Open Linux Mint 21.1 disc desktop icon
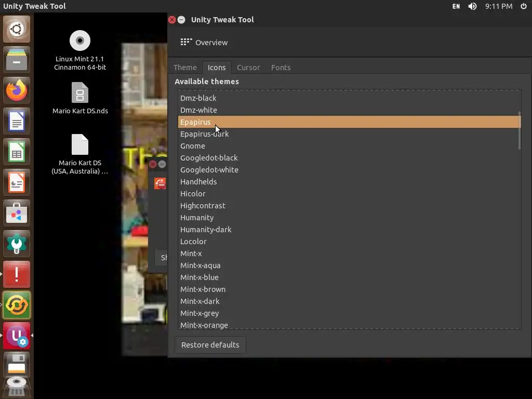The width and height of the screenshot is (532, 399). pyautogui.click(x=80, y=50)
